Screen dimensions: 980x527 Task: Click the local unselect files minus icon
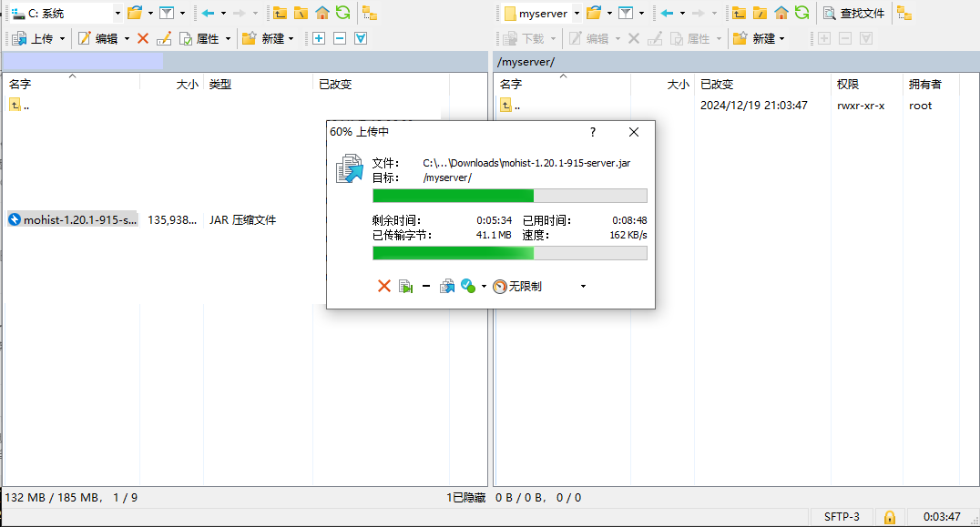[340, 38]
